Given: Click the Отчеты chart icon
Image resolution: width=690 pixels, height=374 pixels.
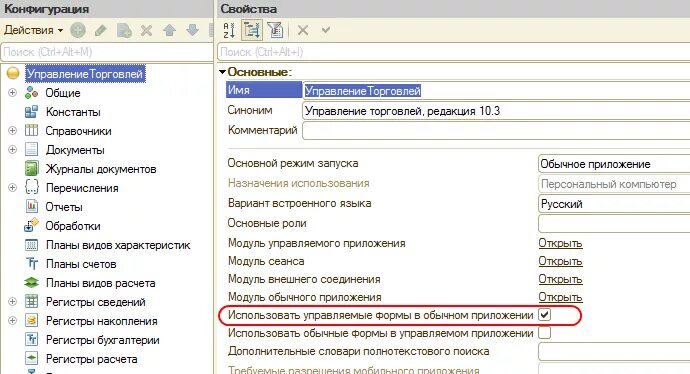Looking at the screenshot, I should pos(31,206).
